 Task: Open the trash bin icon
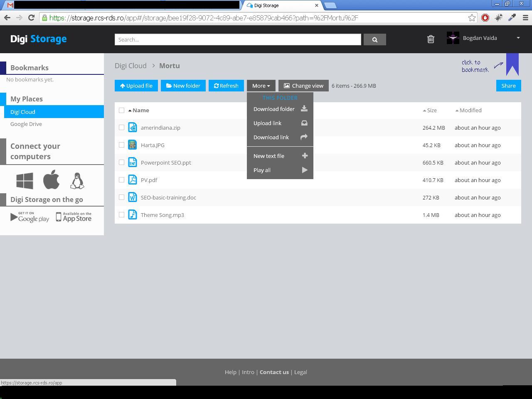click(x=431, y=39)
